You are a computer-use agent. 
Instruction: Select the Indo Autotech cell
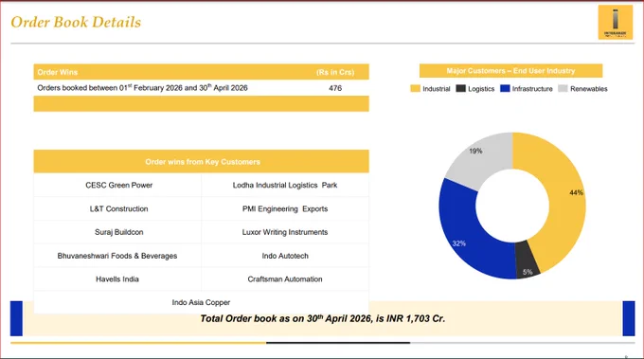(285, 256)
